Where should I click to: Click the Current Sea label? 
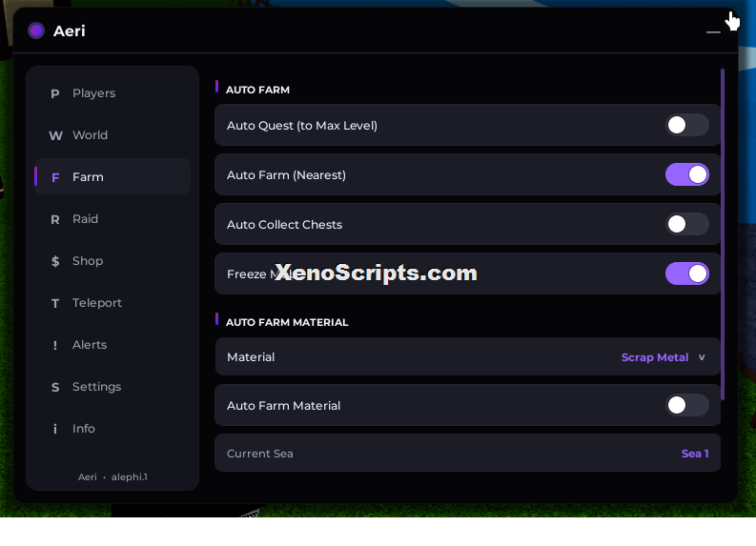(260, 454)
